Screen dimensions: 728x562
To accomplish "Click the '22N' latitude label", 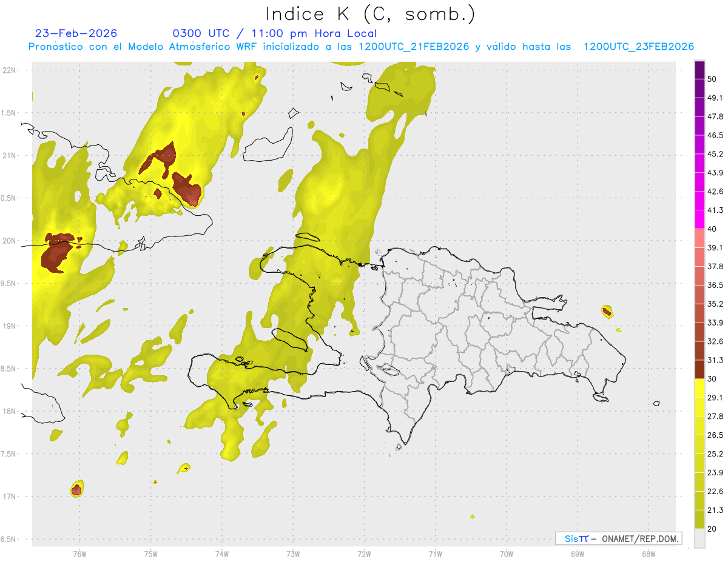I will (9, 70).
